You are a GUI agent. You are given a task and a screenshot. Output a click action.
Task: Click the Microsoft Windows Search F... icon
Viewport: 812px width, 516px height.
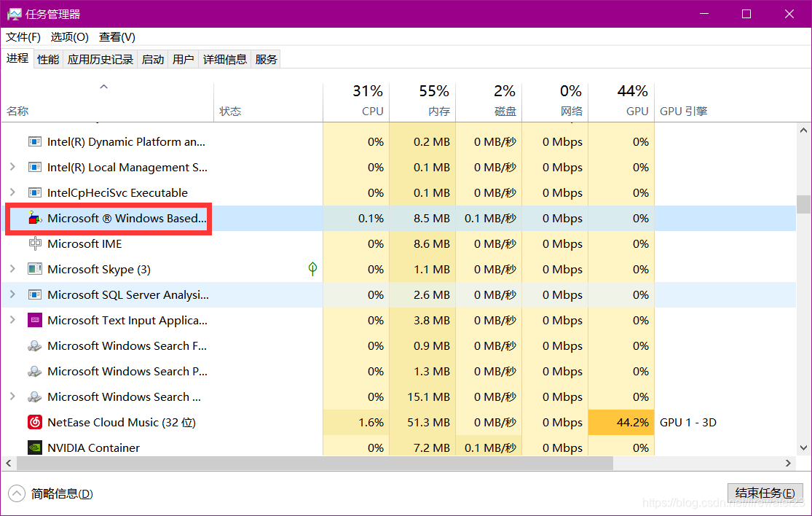[x=35, y=345]
